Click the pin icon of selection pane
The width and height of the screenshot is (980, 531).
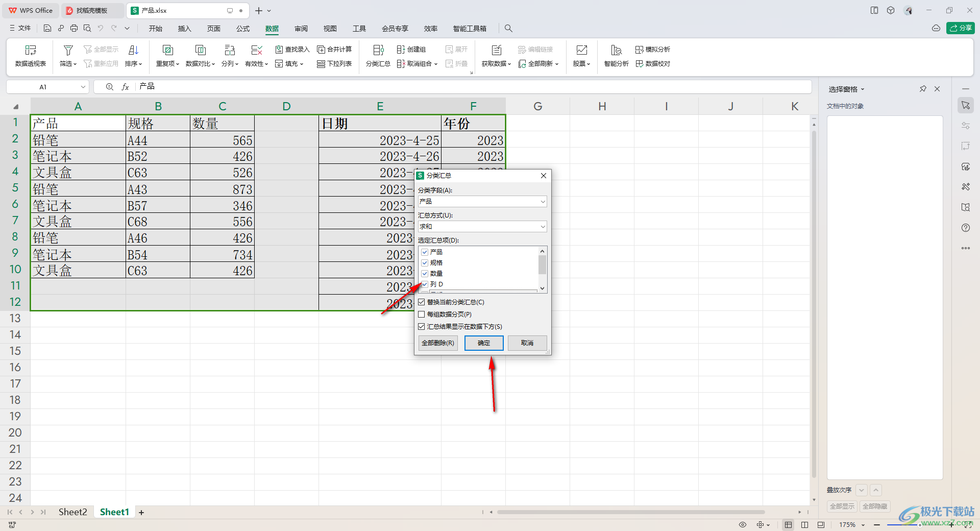click(x=923, y=89)
